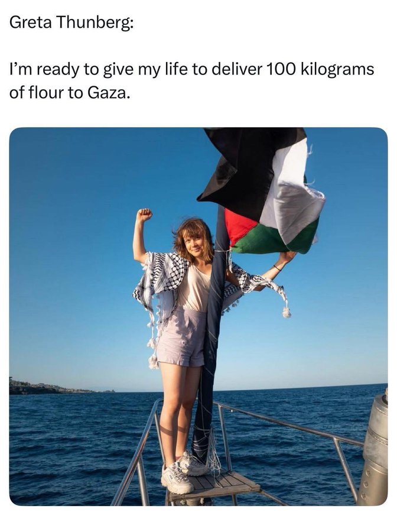This screenshot has height=532, width=397.
Task: Click the caption line mentioning 100 kilograms
Action: tap(191, 69)
